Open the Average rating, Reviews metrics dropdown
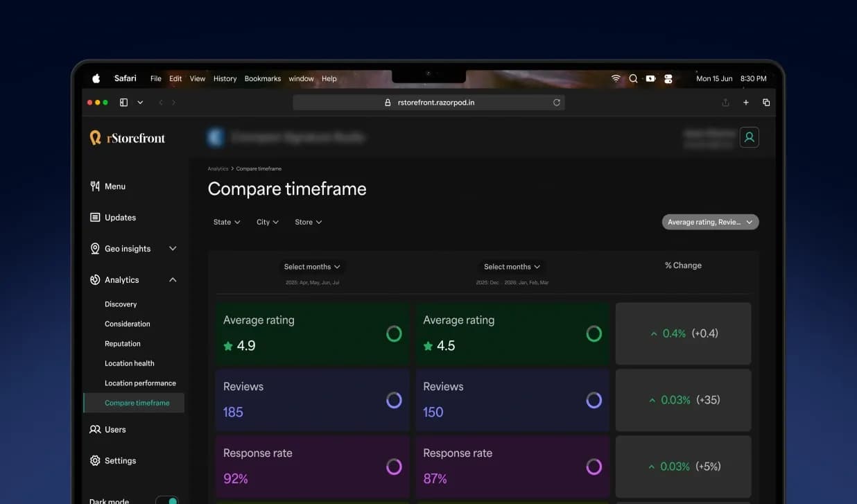Screen dimensions: 857x504 click(x=711, y=222)
